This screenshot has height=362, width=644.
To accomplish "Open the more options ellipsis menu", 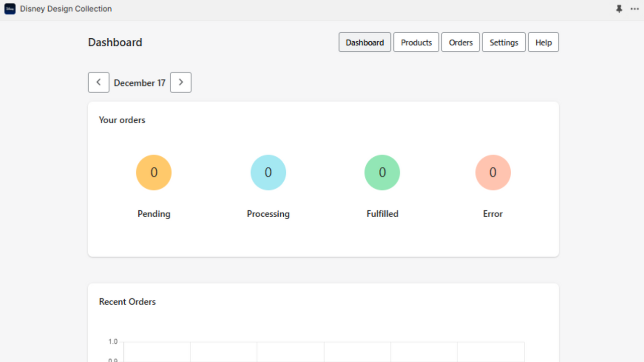I will tap(635, 9).
